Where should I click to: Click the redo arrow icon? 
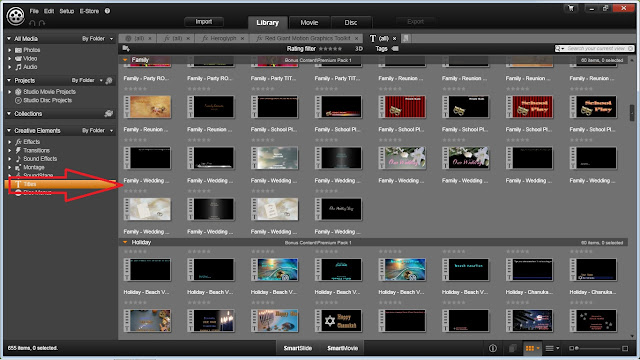pyautogui.click(x=42, y=23)
